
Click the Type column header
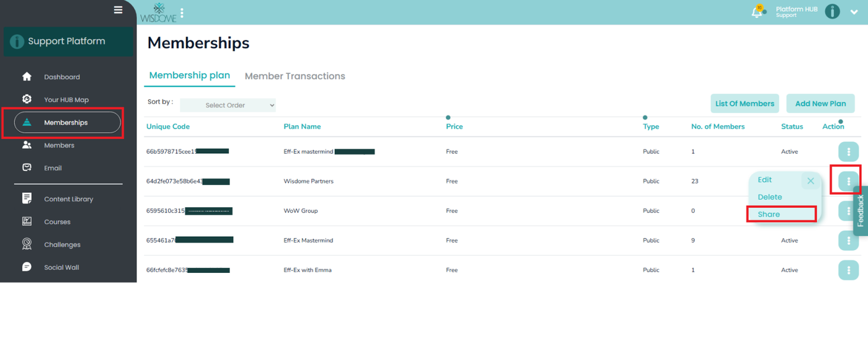[651, 127]
